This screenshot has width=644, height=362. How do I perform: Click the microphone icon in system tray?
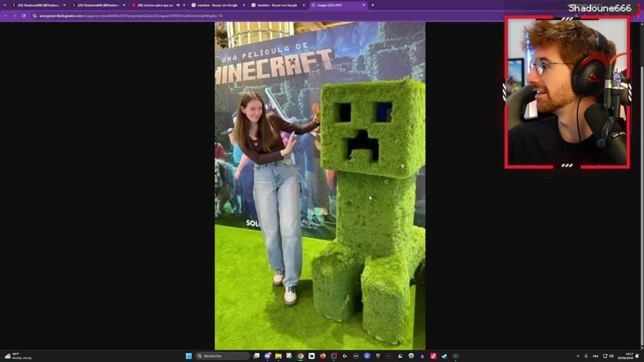(x=586, y=356)
